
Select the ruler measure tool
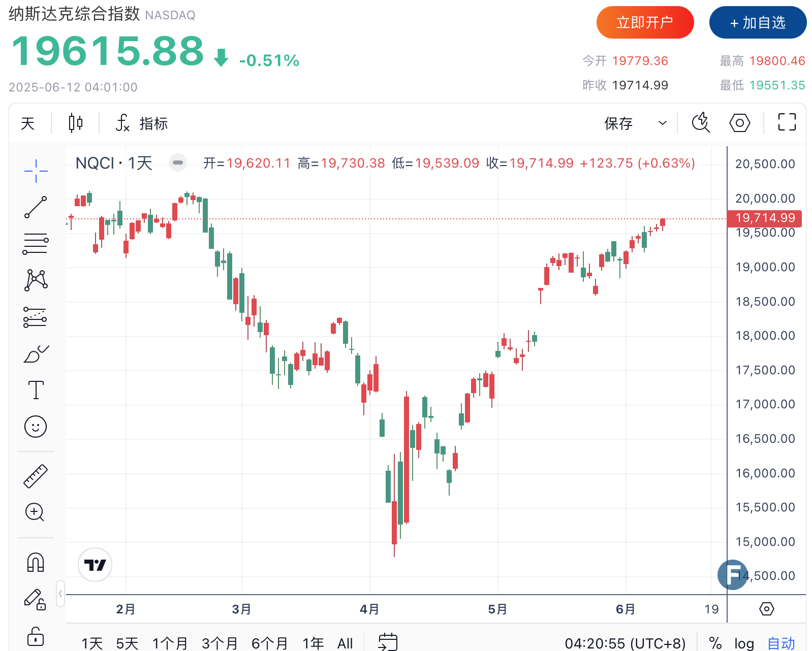(36, 476)
